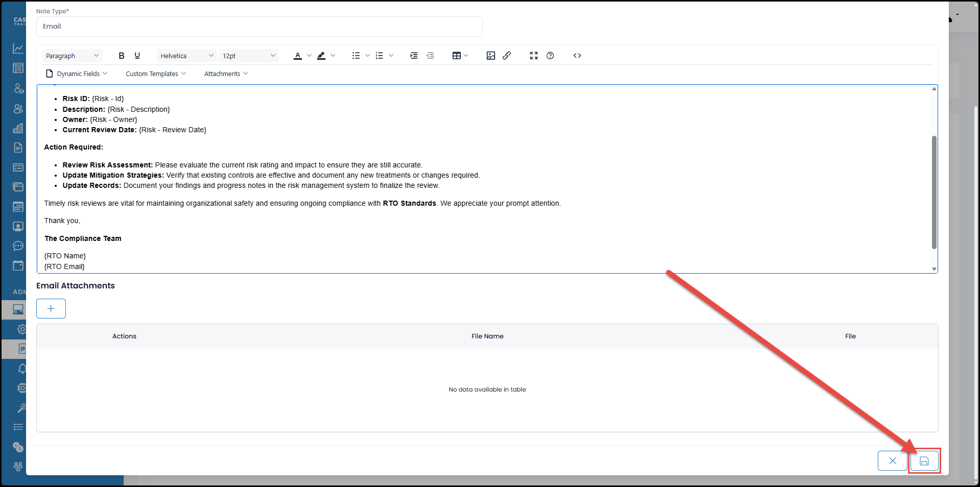This screenshot has width=980, height=487.
Task: View the HTML source code
Action: 577,56
